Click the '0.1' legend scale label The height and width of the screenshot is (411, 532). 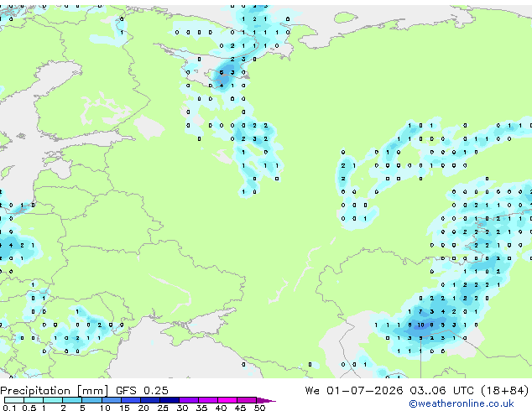pyautogui.click(x=9, y=408)
